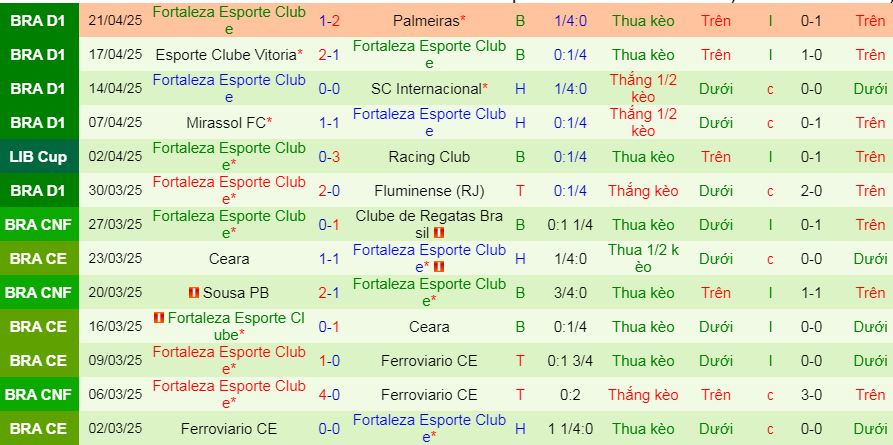The image size is (893, 445).
Task: Open the Sousa PB team name link
Action: click(x=235, y=293)
